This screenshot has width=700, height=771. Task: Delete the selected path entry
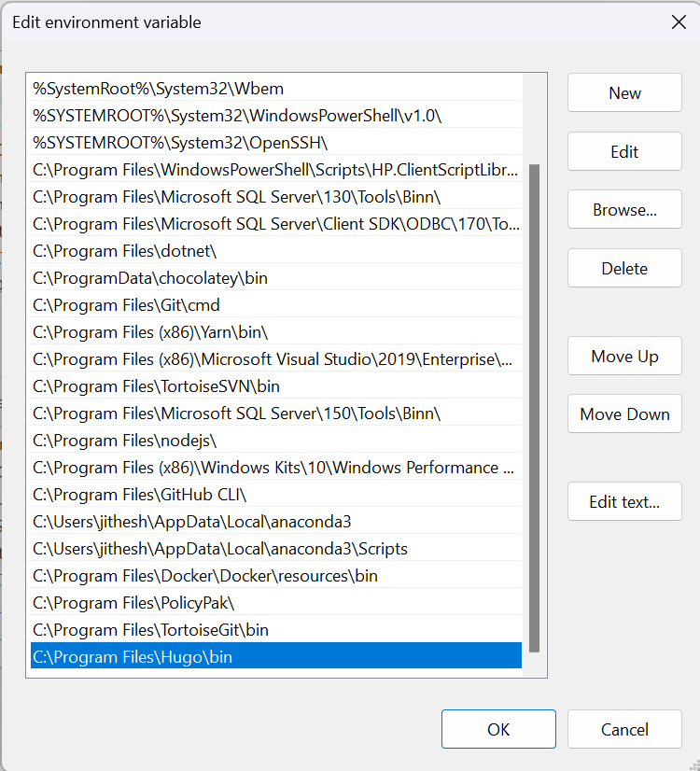[624, 269]
